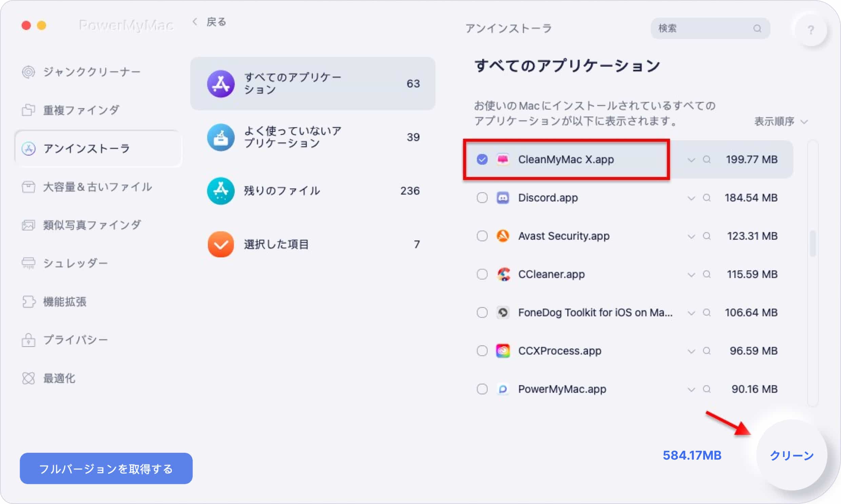Expand CCleaner.app details chevron
Viewport: 841px width, 504px height.
tap(691, 274)
